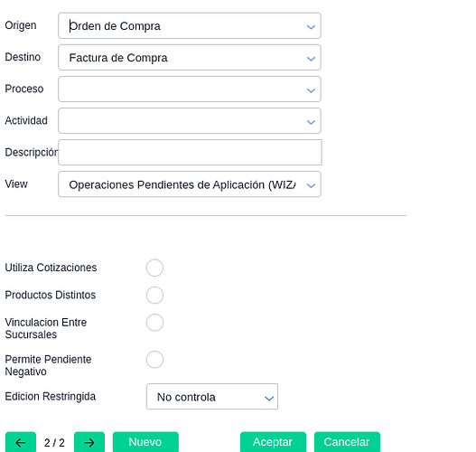Click the Cancelar button

(347, 442)
